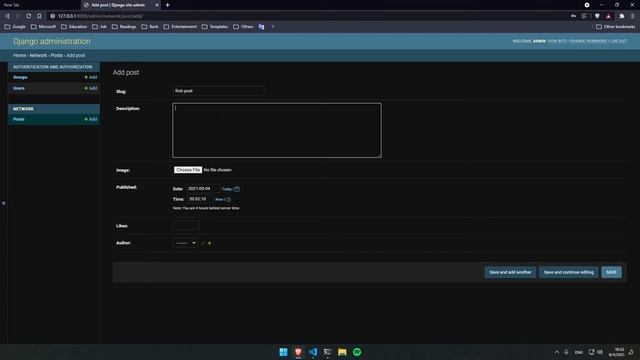Open the Network section header in sidebar
This screenshot has height=360, width=640.
[x=23, y=109]
